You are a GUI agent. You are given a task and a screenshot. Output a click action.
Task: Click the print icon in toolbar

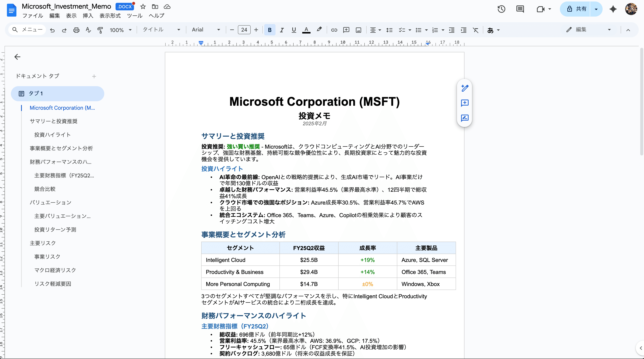pyautogui.click(x=76, y=30)
